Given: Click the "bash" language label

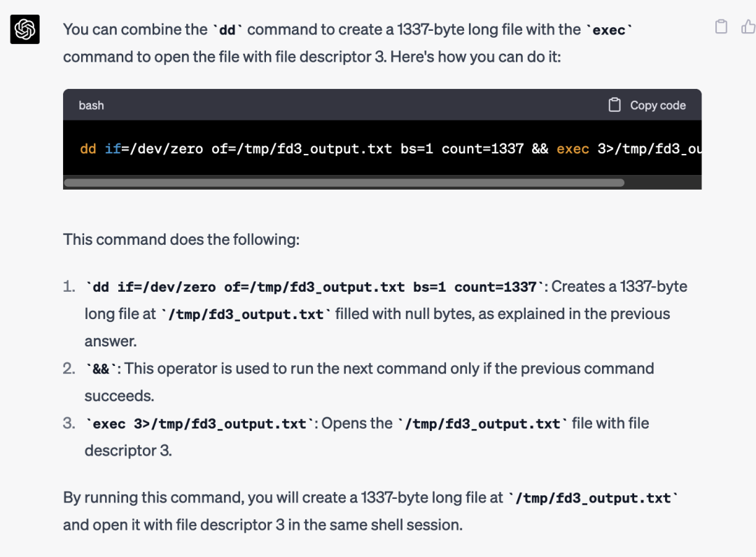Looking at the screenshot, I should [91, 106].
